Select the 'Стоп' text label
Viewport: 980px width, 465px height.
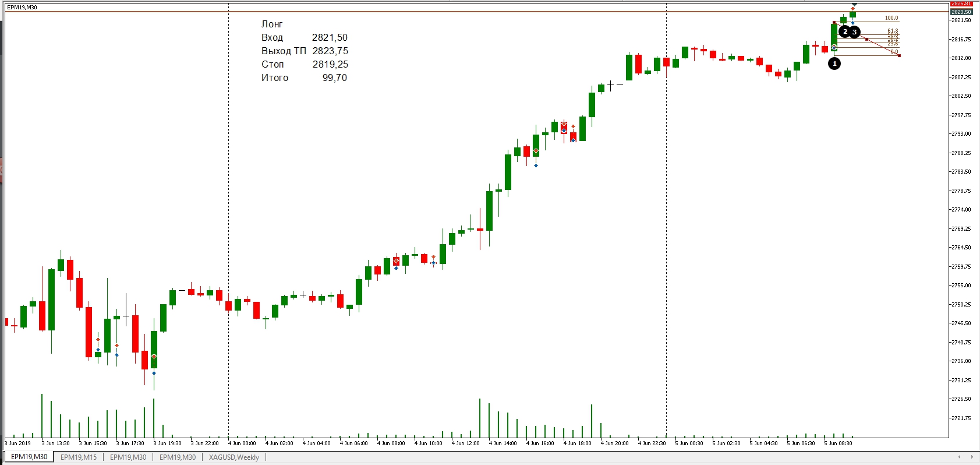coord(273,64)
